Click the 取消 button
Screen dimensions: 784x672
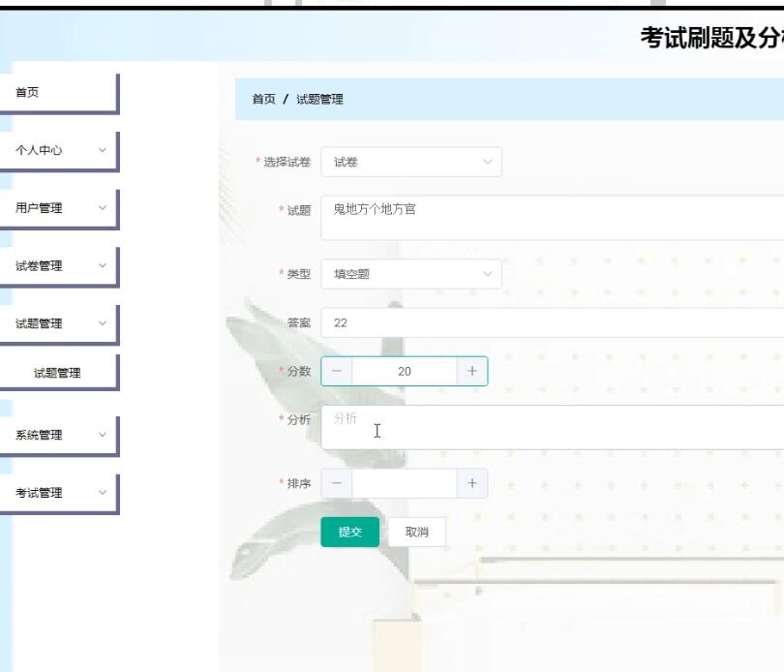[416, 532]
